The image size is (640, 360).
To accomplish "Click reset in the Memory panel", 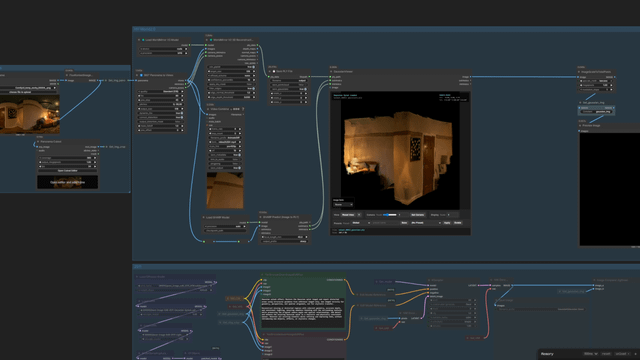I will point(606,354).
